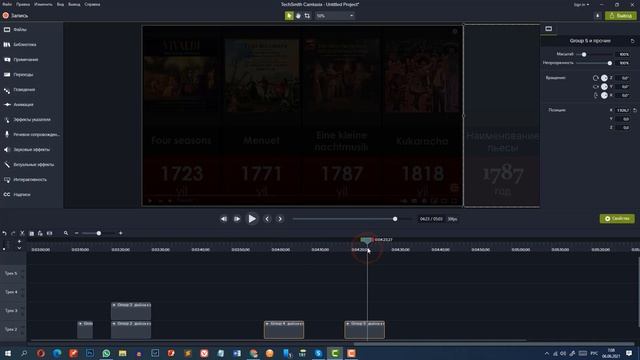Click the next frame step-forward button

click(x=237, y=219)
